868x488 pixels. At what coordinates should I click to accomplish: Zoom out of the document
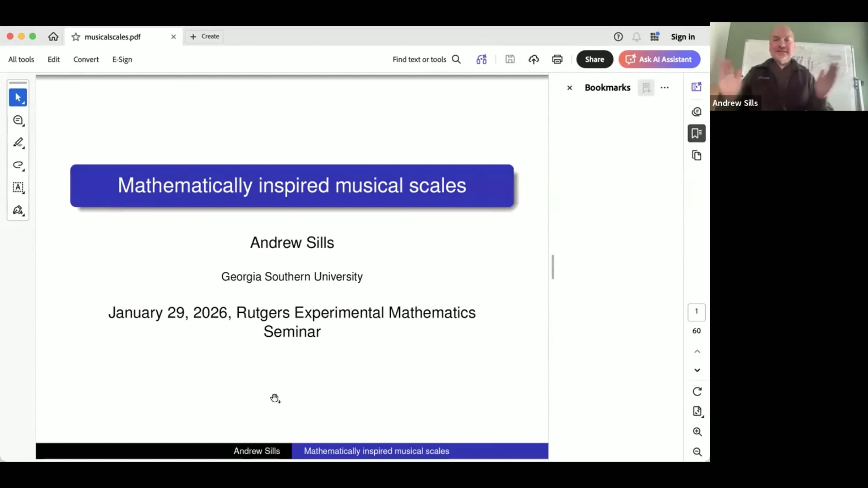click(x=697, y=452)
